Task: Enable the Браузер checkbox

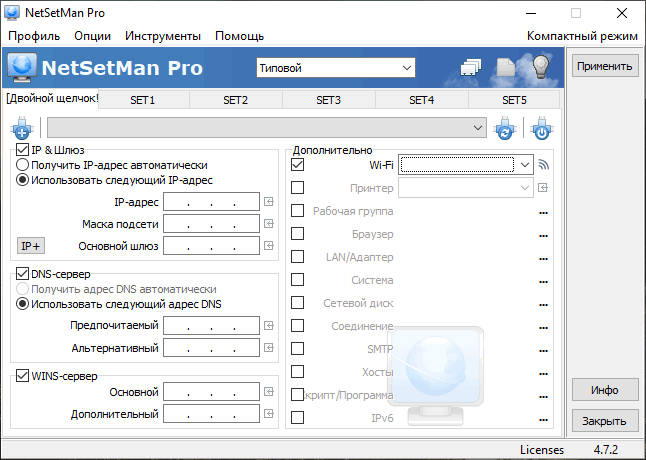Action: point(297,234)
